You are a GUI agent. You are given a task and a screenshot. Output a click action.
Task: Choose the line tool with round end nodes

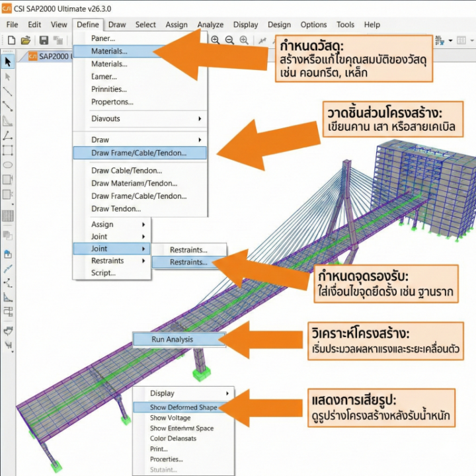pyautogui.click(x=7, y=106)
